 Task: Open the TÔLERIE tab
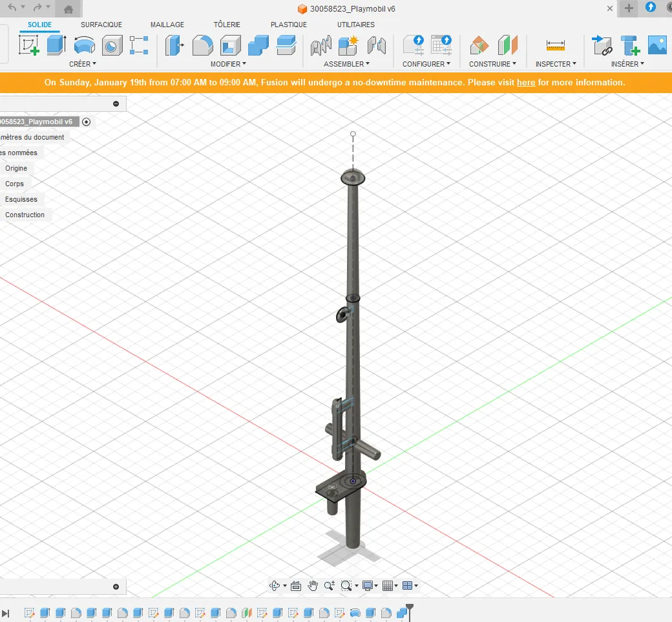pyautogui.click(x=227, y=25)
